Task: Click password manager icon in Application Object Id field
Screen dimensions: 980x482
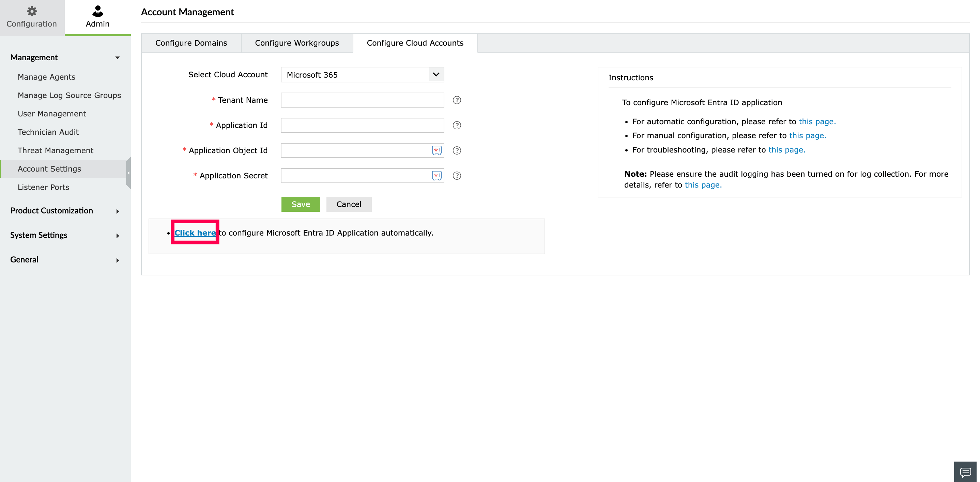Action: coord(437,150)
